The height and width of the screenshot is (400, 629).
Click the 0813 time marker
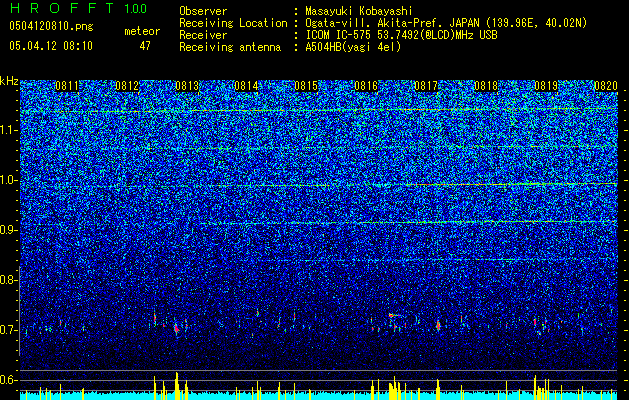tap(187, 86)
